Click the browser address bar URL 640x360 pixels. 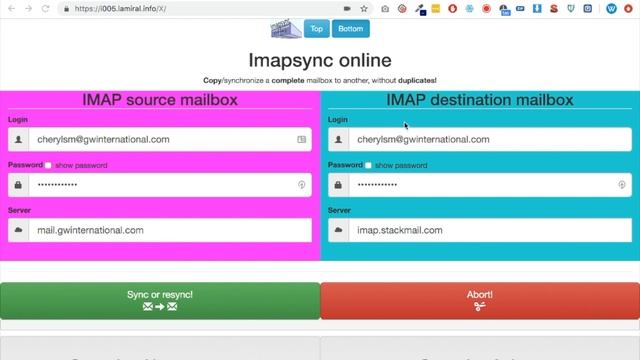pos(120,9)
